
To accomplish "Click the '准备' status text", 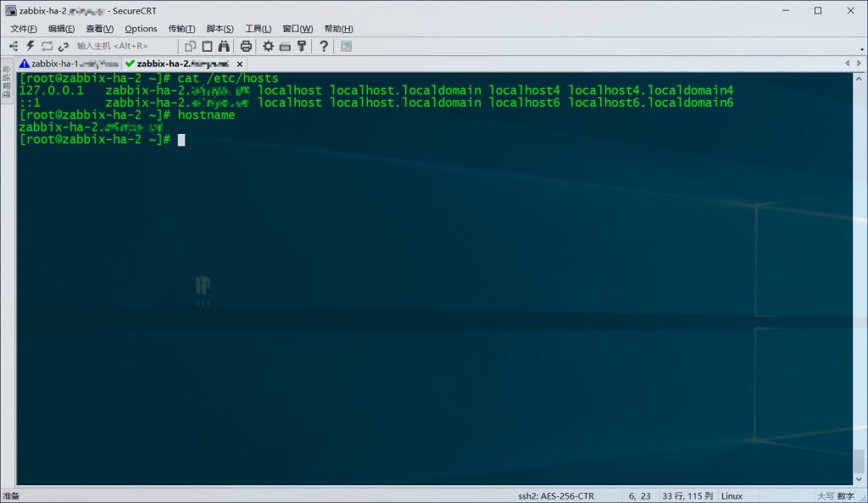I will click(x=11, y=496).
